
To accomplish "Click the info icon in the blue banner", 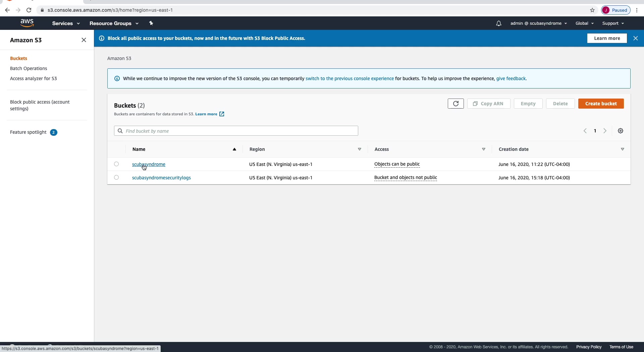I will tap(102, 38).
